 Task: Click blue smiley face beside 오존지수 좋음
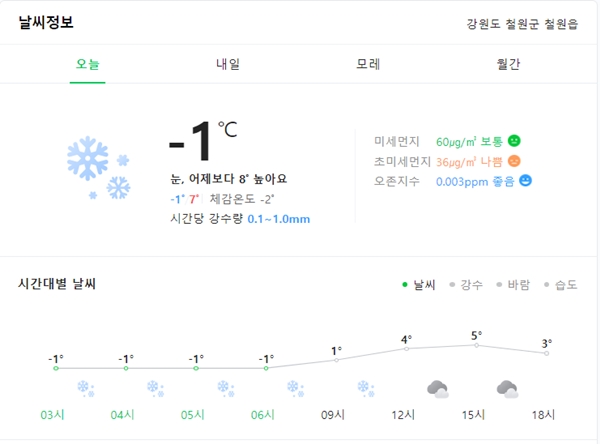[x=525, y=181]
